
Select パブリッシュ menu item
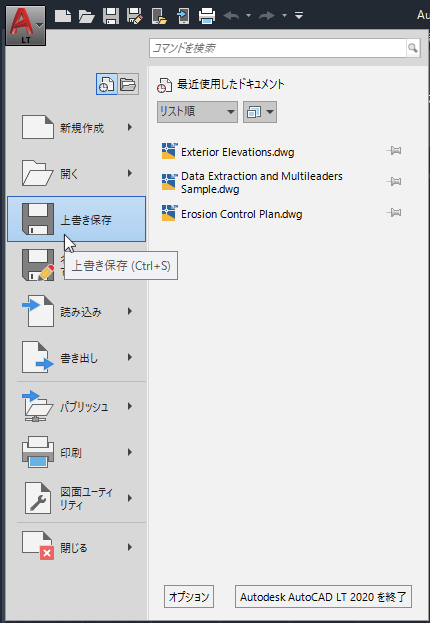coord(76,406)
